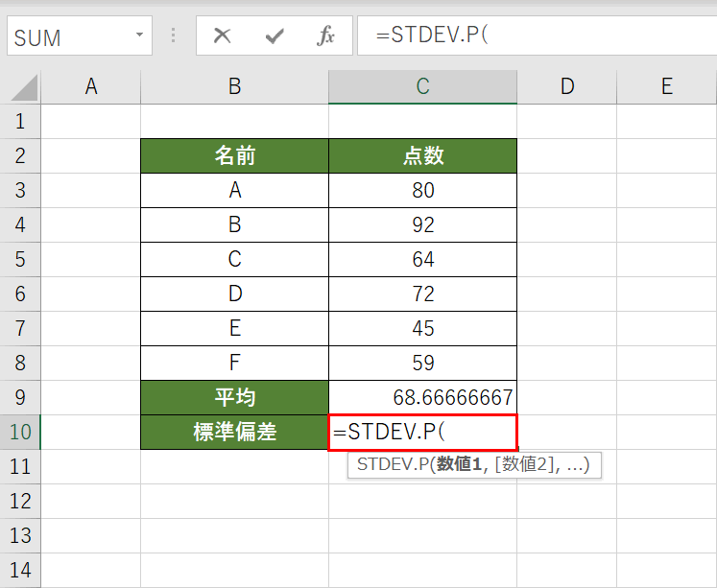Click editing cell with =STDEV.P(

pyautogui.click(x=422, y=433)
